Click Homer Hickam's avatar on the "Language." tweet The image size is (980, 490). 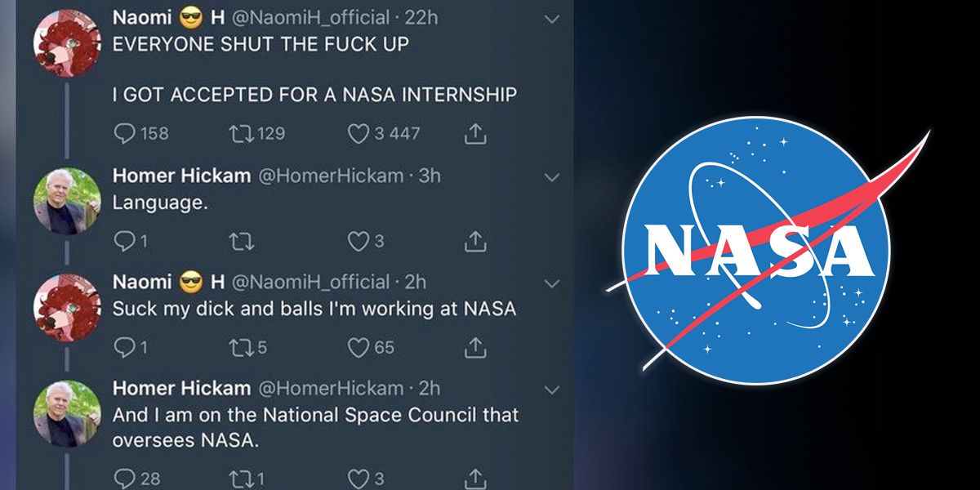pos(67,201)
